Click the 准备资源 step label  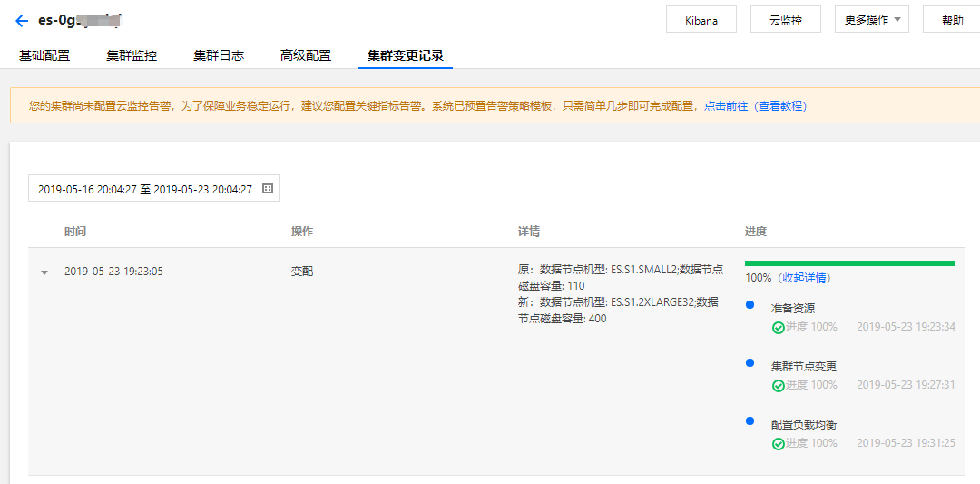point(793,308)
